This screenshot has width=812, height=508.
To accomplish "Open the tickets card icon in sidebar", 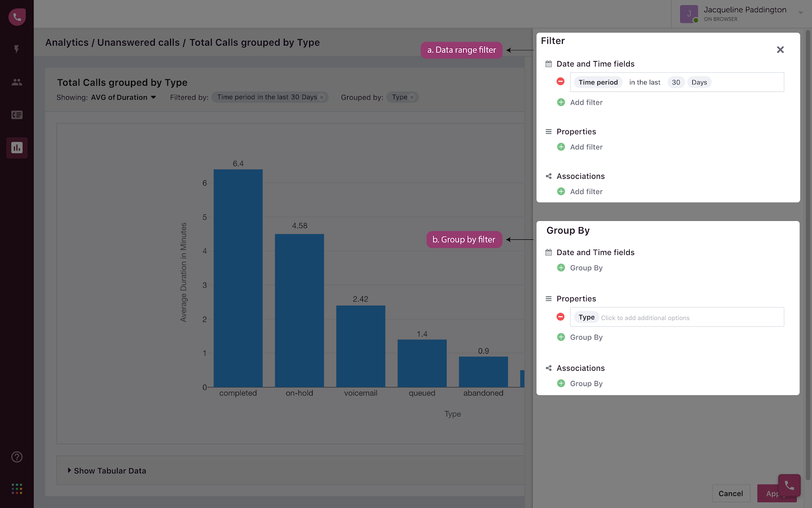I will (x=17, y=115).
